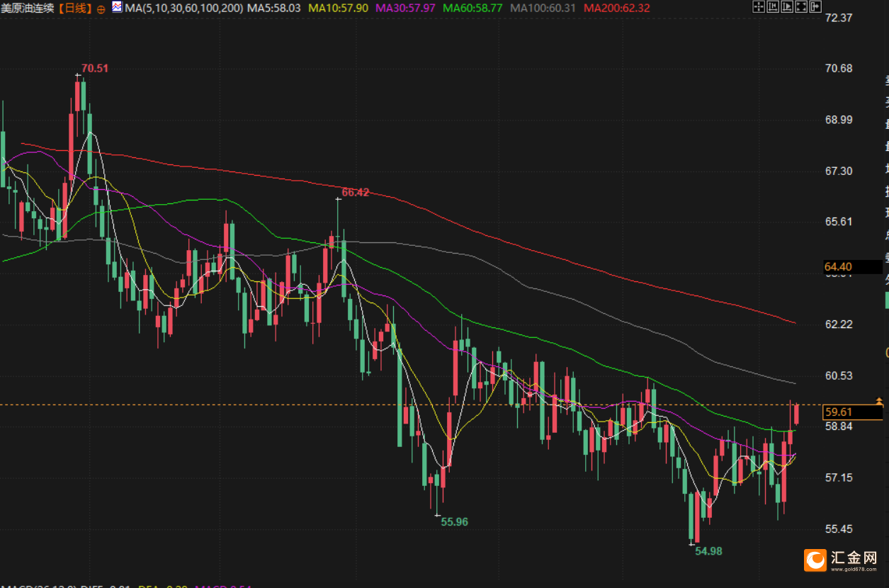
Task: Open the 日线 period selector
Action: [x=74, y=9]
